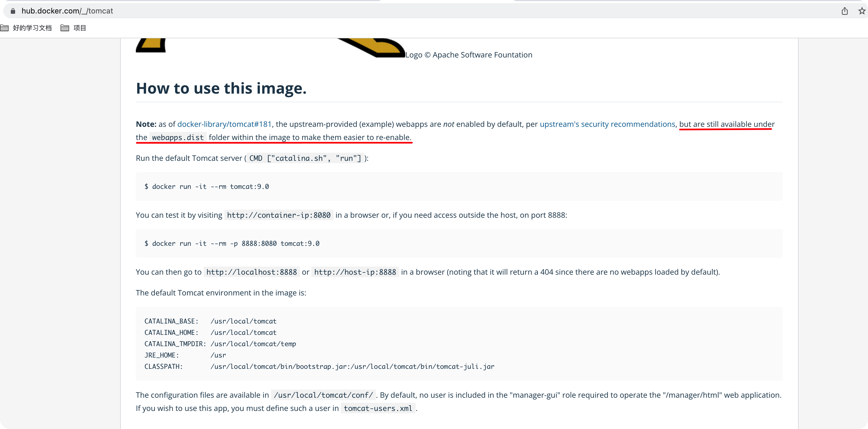Focus the hub.docker.com address bar
Viewport: 868px width, 429px height.
68,11
